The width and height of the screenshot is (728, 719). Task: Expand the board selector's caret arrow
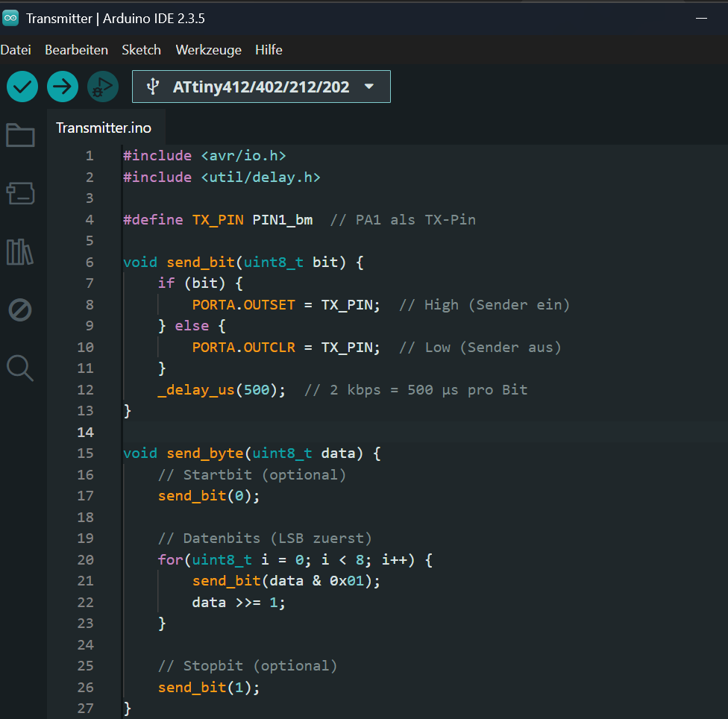tap(368, 87)
